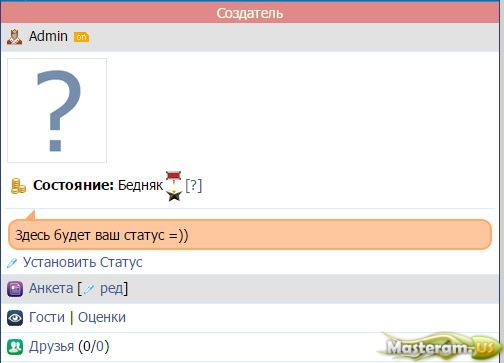Click the Admin crowned user icon
This screenshot has width=504, height=363.
pos(14,37)
